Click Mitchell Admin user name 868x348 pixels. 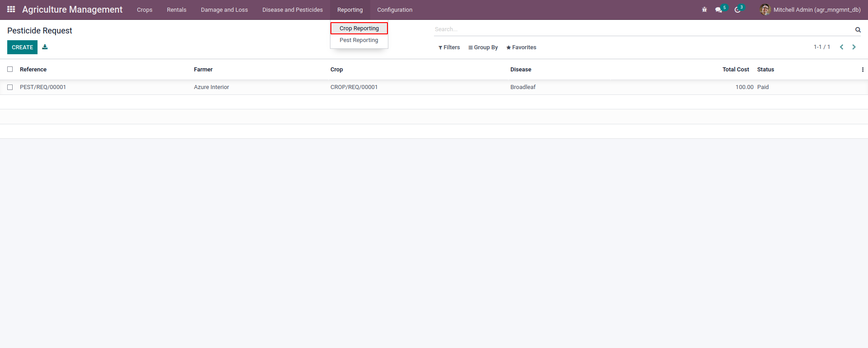(817, 10)
